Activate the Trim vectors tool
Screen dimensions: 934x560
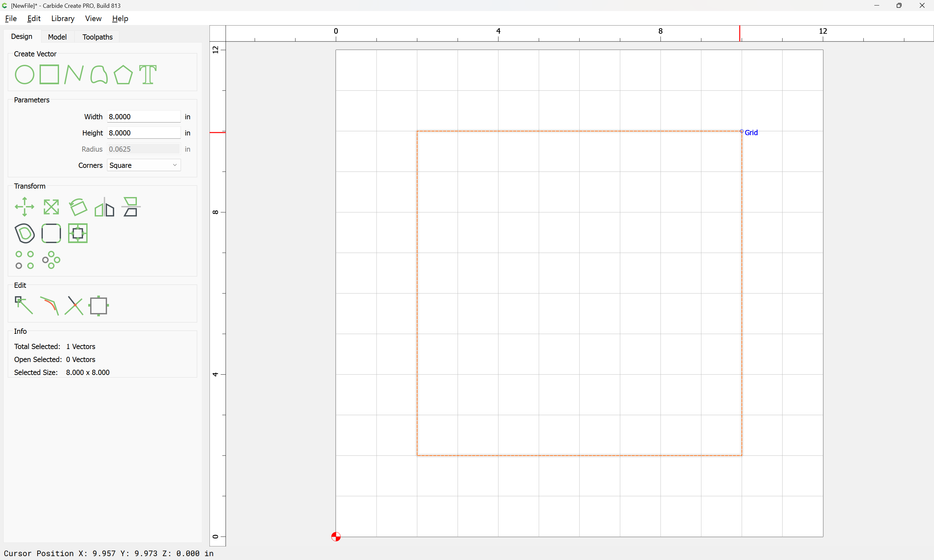click(49, 306)
